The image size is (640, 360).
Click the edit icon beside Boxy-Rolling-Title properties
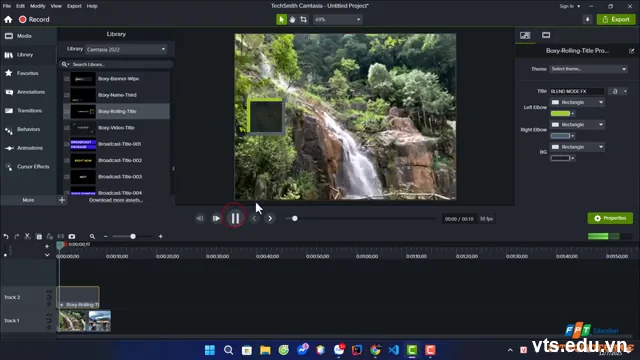pyautogui.click(x=631, y=51)
